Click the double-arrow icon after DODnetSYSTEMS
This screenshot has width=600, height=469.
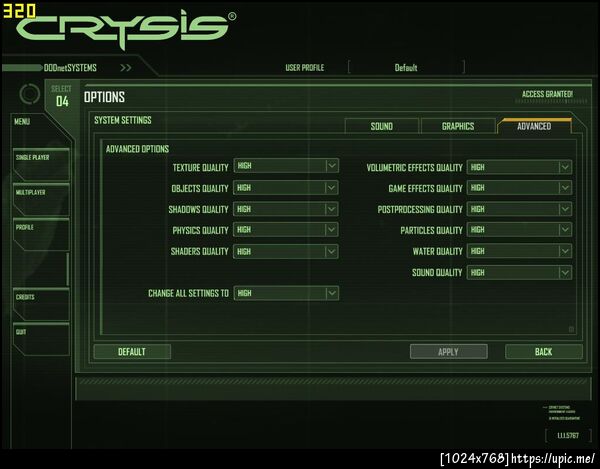click(x=126, y=68)
